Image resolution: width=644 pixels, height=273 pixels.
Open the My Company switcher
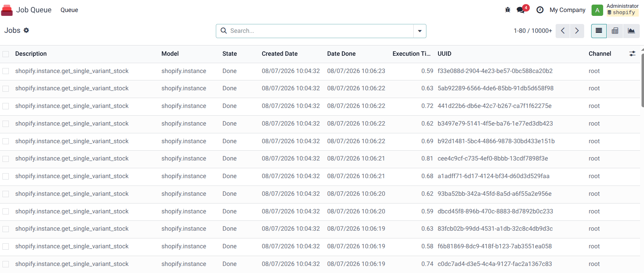567,10
